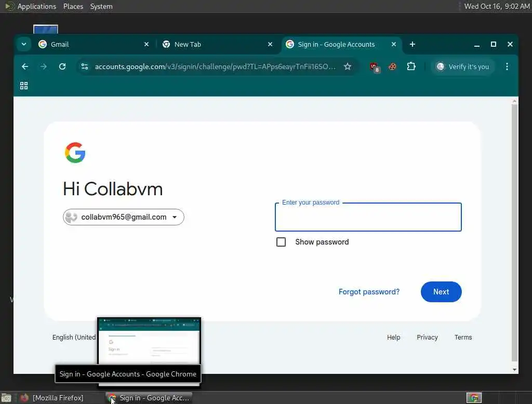Click the Applications menu logo icon
Image resolution: width=532 pixels, height=404 pixels.
click(x=9, y=6)
